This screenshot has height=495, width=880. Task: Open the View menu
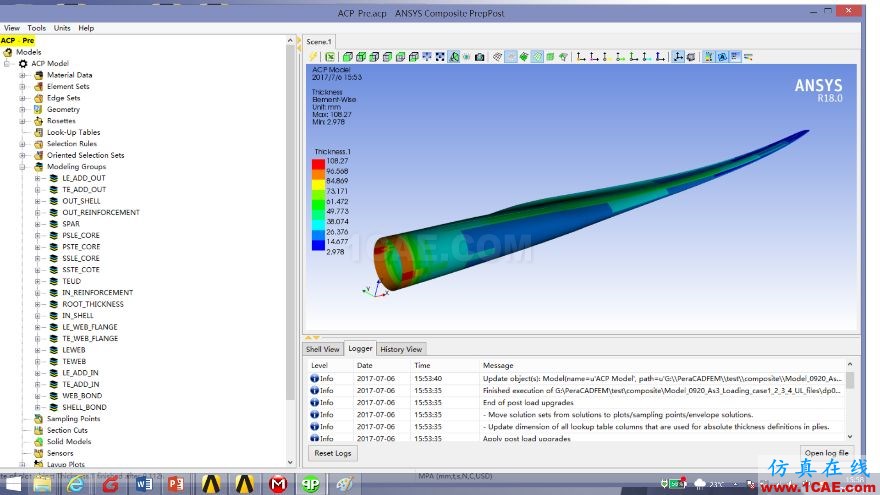click(x=12, y=28)
